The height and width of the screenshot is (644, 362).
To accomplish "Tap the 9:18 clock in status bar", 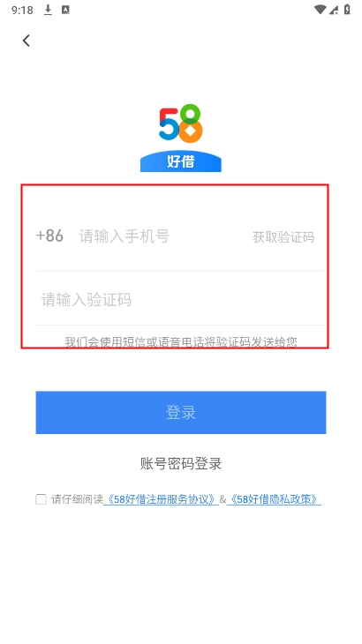I will 22,10.
